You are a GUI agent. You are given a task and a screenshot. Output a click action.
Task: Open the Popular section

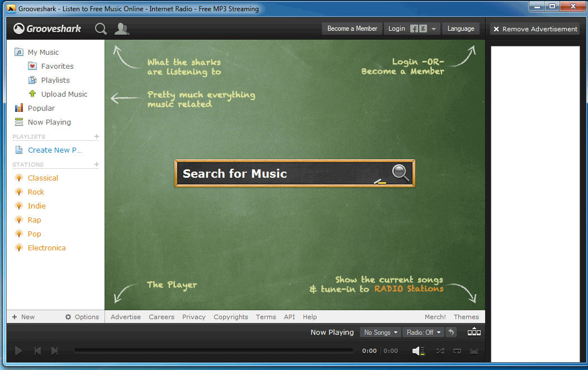point(35,108)
